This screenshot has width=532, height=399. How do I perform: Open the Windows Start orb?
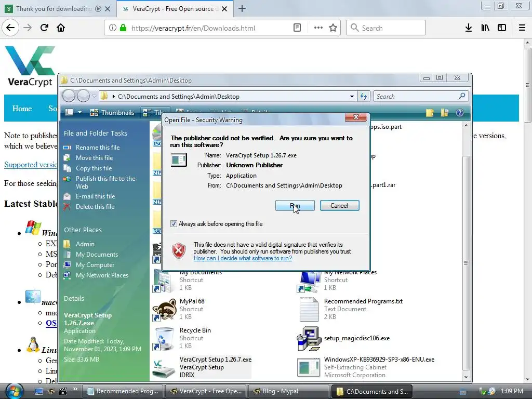(x=14, y=391)
